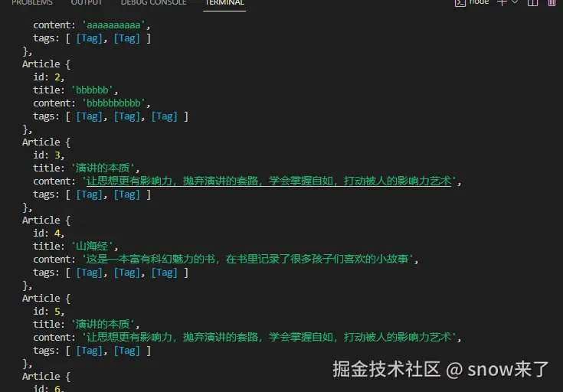Click the content 'aaaaaaaaaa' string
Screen dimensions: 563x392
[113, 25]
